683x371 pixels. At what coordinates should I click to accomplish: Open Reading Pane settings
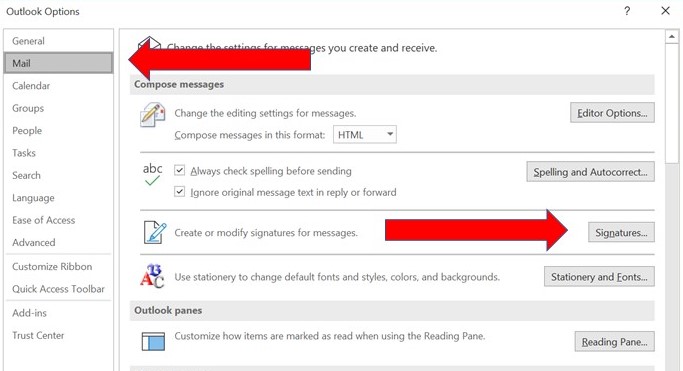point(614,342)
